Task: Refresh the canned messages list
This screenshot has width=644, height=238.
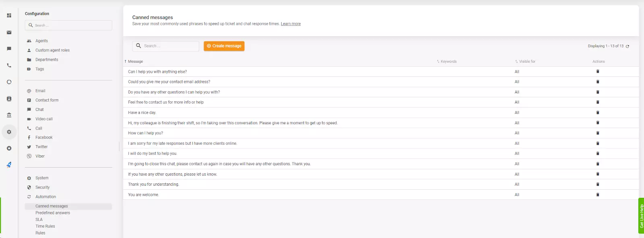Action: [627, 46]
